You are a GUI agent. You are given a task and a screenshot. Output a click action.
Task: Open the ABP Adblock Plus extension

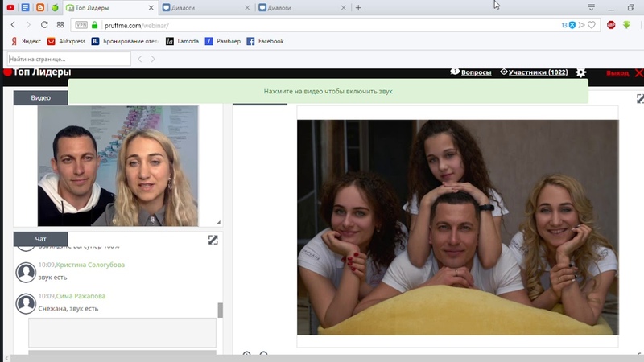point(611,25)
